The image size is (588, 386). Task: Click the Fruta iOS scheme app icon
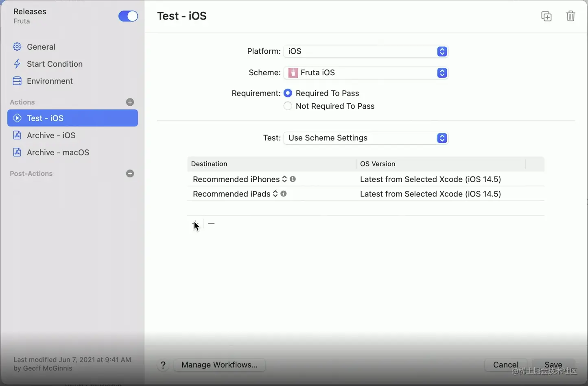293,73
